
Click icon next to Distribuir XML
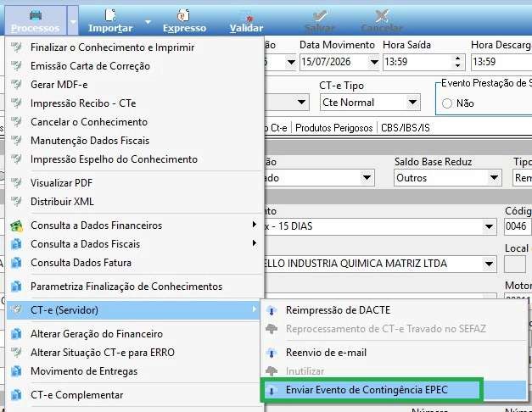pos(16,201)
